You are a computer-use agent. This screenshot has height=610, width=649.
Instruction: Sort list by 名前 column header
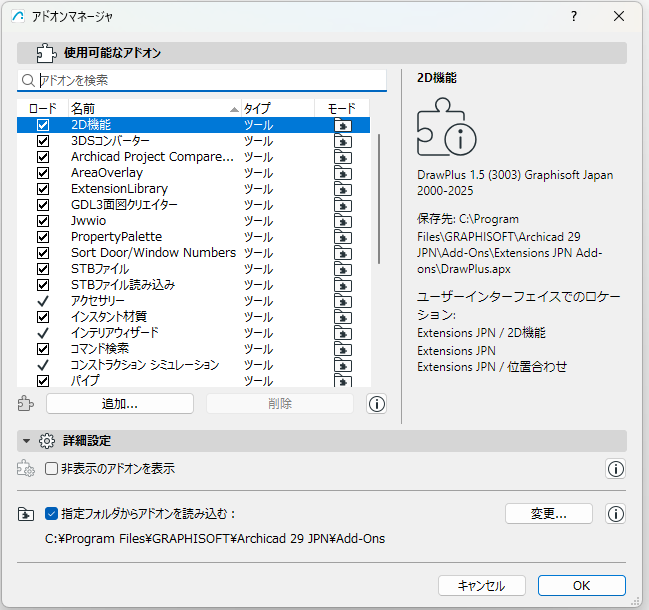click(x=154, y=109)
